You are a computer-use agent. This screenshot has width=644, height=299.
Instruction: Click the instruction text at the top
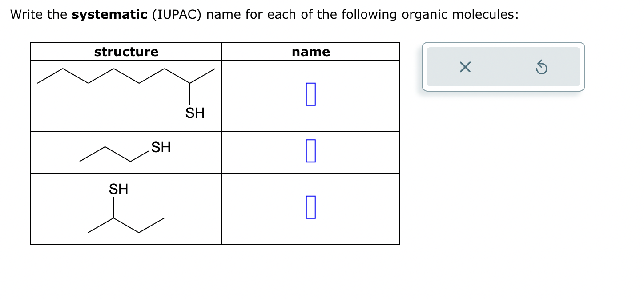(x=264, y=14)
